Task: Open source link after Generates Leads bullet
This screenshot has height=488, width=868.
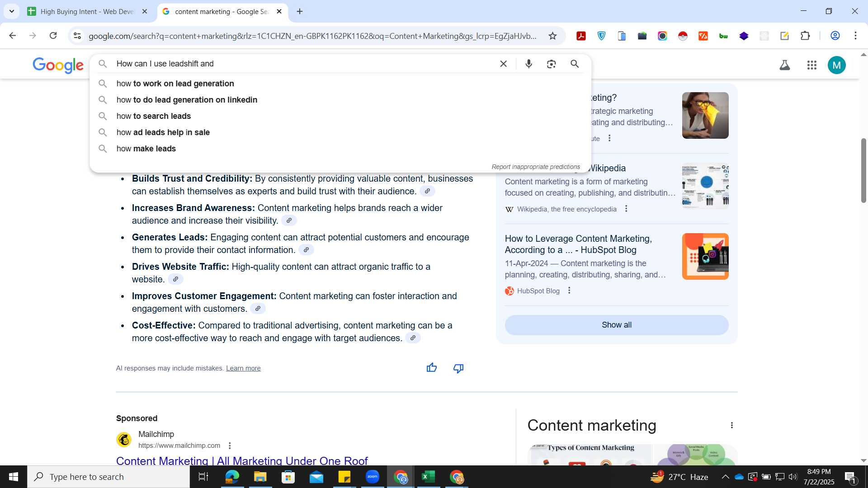Action: (x=306, y=250)
